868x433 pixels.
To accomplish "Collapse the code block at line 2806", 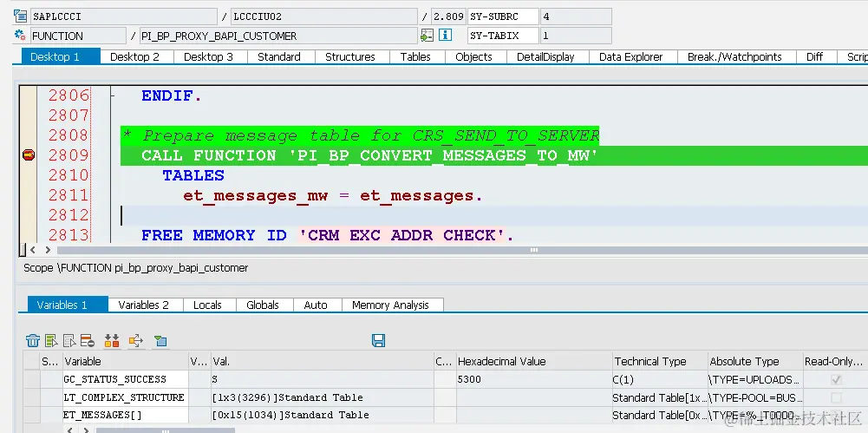I will point(113,95).
